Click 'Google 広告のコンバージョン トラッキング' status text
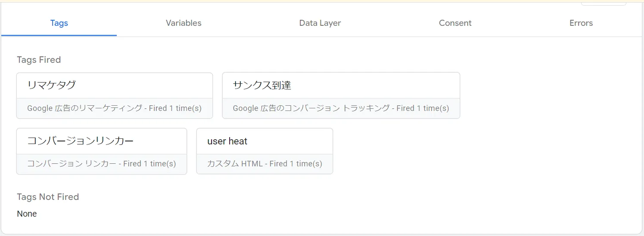The image size is (644, 236). click(x=341, y=108)
